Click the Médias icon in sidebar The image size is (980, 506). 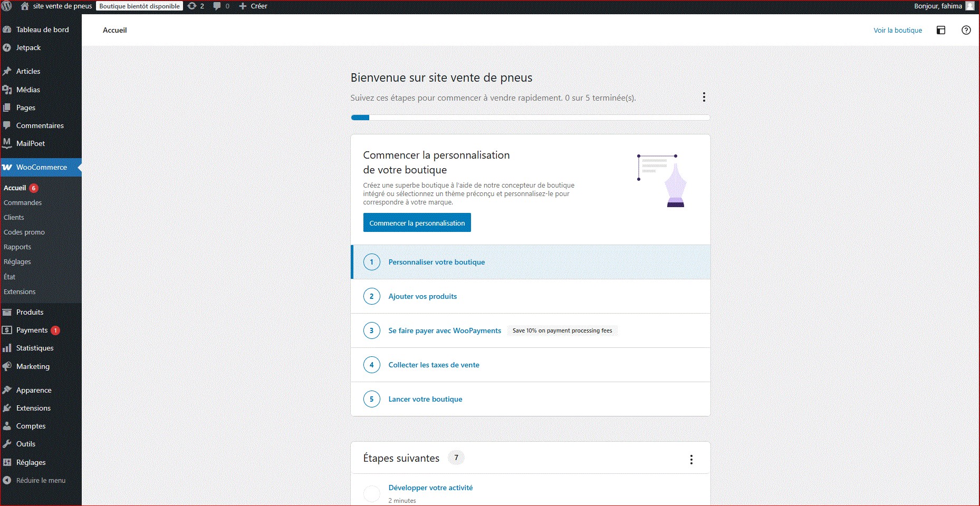[7, 90]
